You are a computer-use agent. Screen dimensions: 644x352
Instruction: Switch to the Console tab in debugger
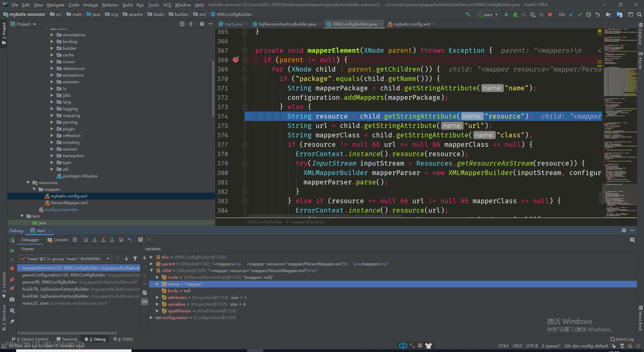click(58, 240)
